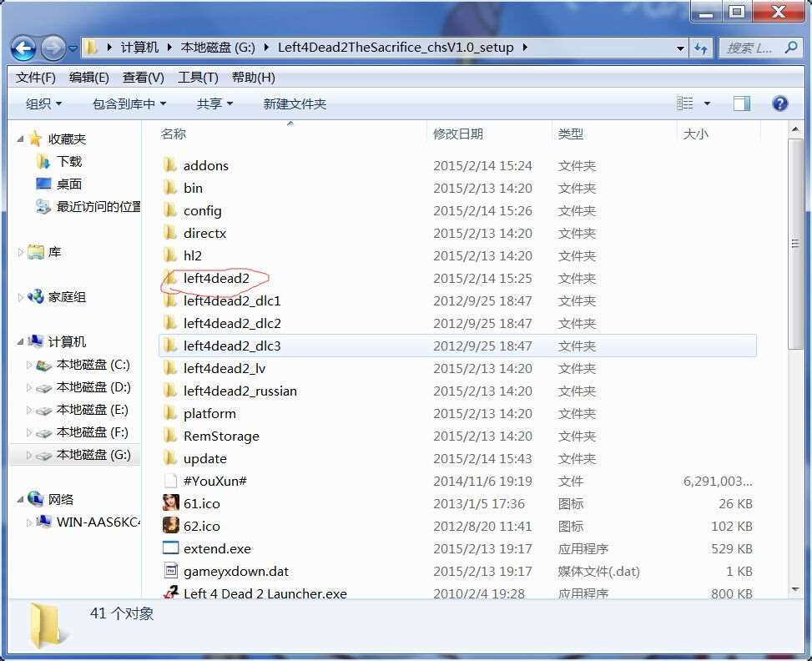Open the 文件(F) menu
Viewport: 812px width, 661px height.
coord(35,78)
